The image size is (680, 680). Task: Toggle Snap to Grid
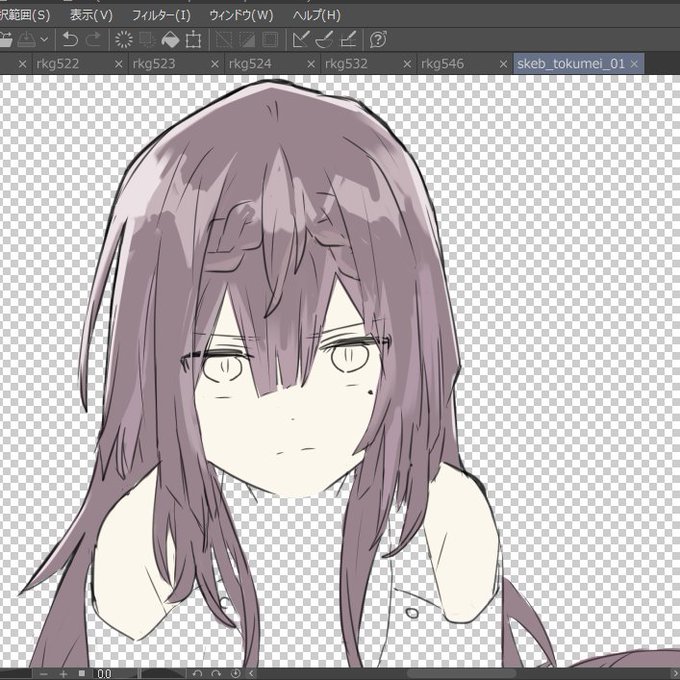[x=348, y=40]
